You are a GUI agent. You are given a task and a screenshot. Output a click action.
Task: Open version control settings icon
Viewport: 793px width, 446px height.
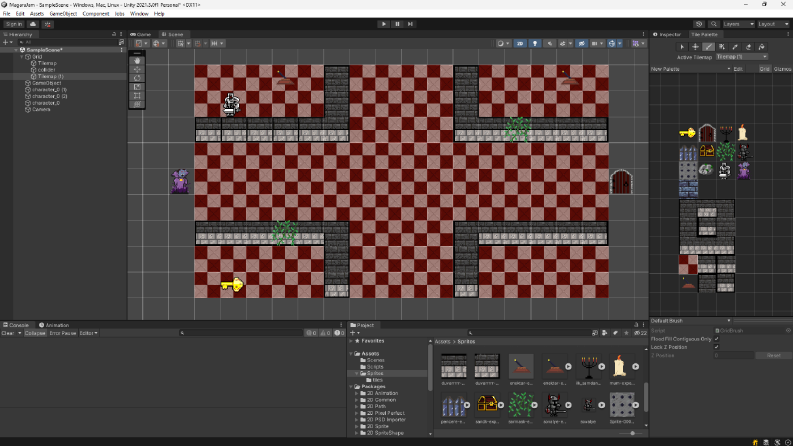point(48,24)
